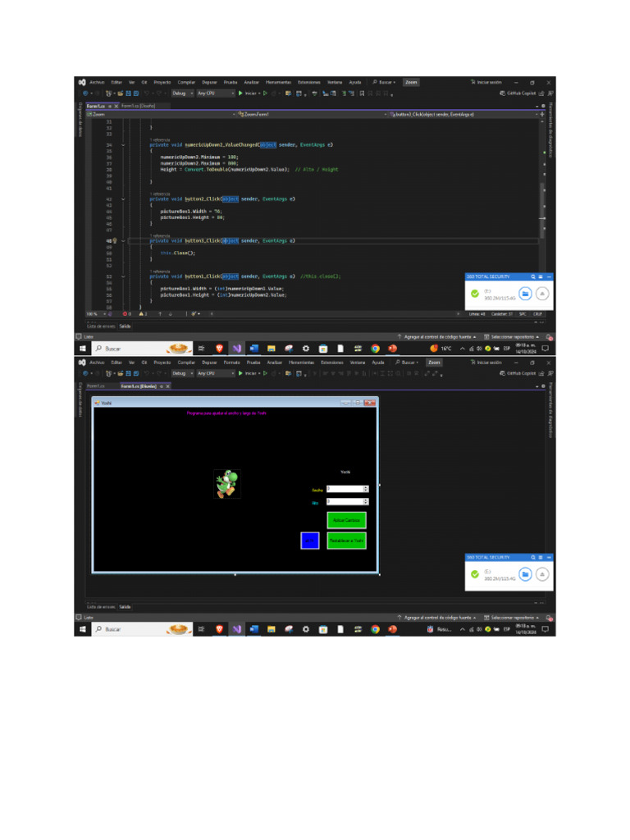Image resolution: width=630 pixels, height=840 pixels.
Task: Open Salida tab below the designer window
Action: (x=125, y=607)
